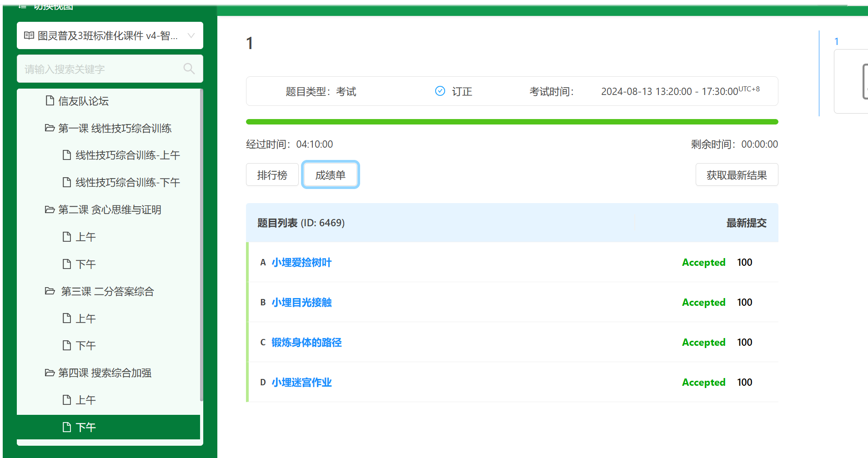The width and height of the screenshot is (868, 458).
Task: Click the 成绩单 button
Action: coord(330,175)
